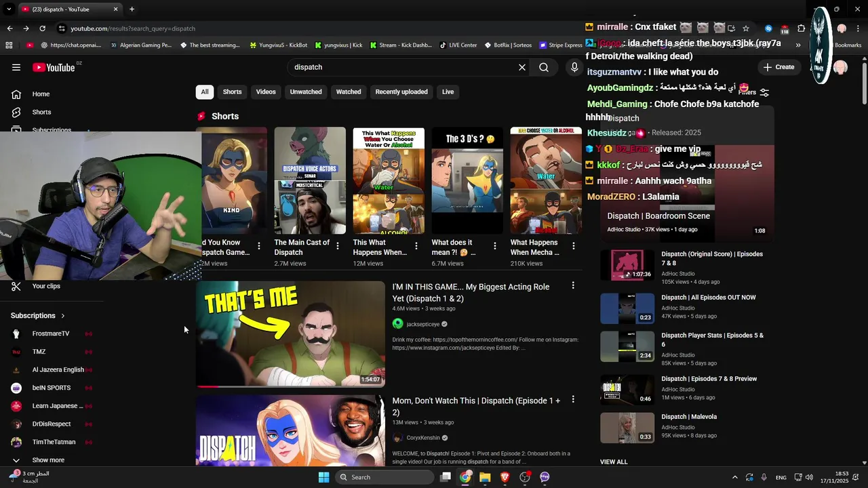Open the ENG language indicator
868x488 pixels.
[x=781, y=477]
